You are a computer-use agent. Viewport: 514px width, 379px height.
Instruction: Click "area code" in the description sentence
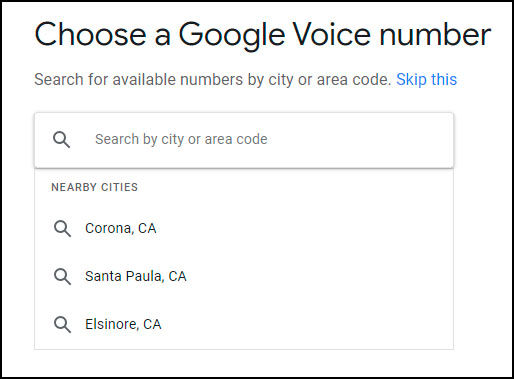[354, 80]
